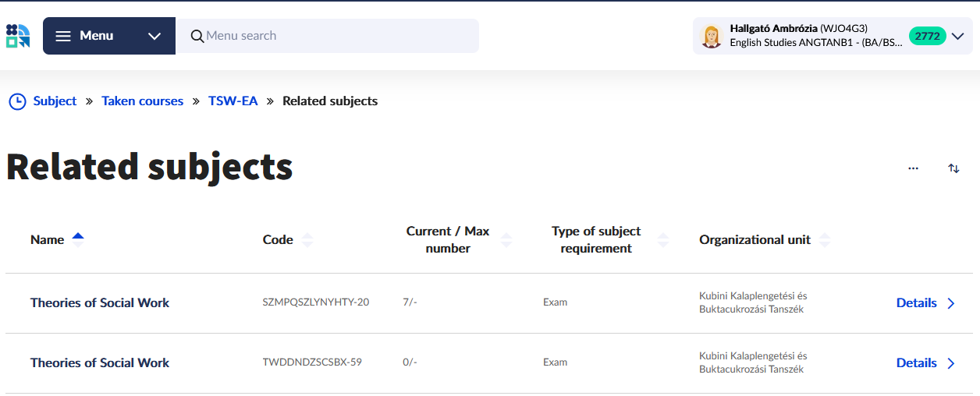
Task: Navigate to Taken courses breadcrumb
Action: (142, 101)
